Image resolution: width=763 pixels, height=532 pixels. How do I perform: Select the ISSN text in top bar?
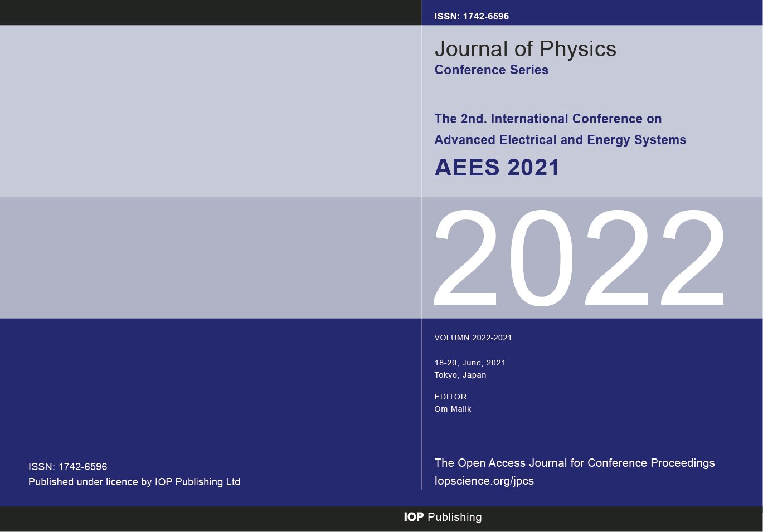click(x=471, y=16)
